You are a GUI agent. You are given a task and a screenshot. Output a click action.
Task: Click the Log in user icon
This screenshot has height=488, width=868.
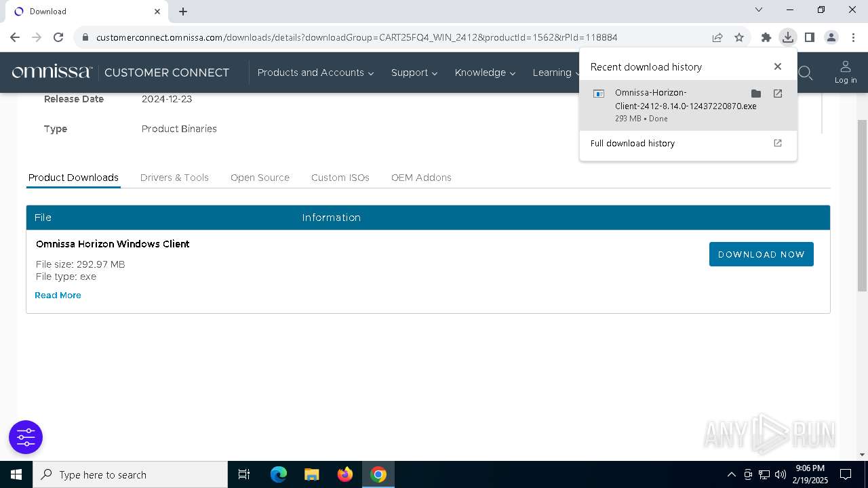(846, 72)
